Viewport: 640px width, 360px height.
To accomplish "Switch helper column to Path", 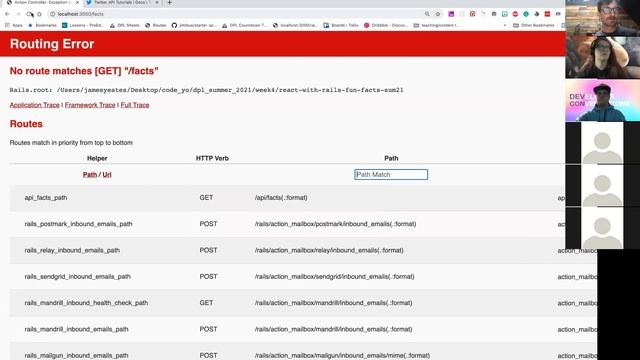I will click(x=90, y=174).
